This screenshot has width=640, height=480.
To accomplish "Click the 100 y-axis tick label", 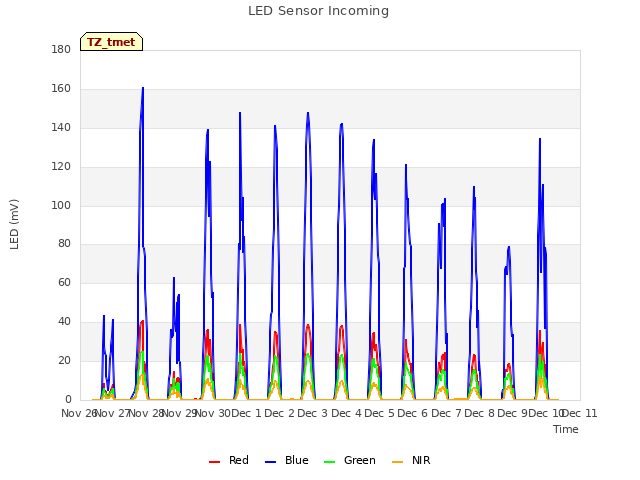I will coord(61,205).
